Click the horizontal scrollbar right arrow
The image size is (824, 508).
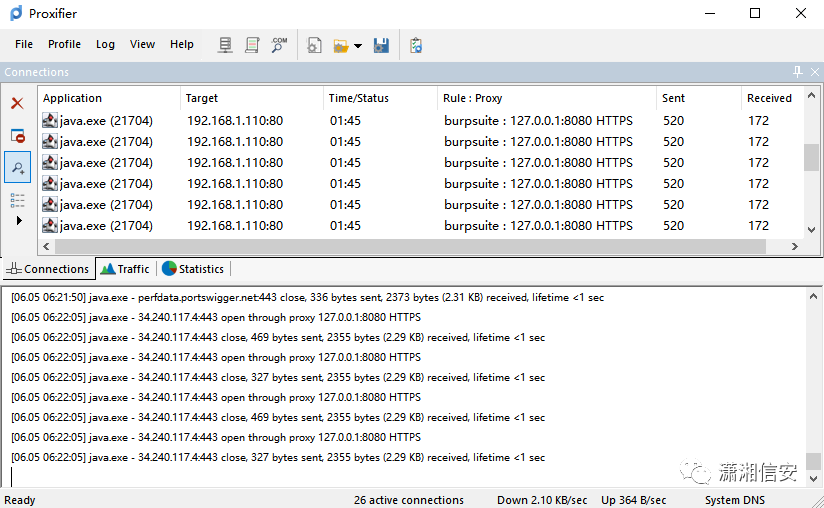pos(795,246)
